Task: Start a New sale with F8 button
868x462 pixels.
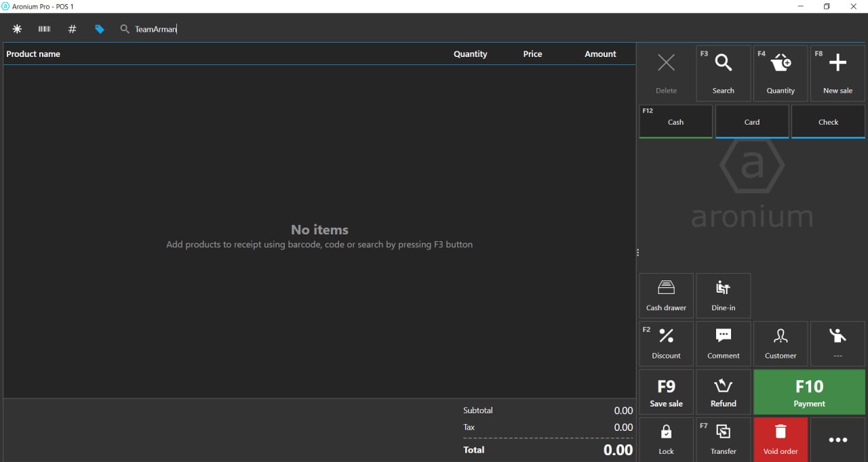Action: pos(837,73)
